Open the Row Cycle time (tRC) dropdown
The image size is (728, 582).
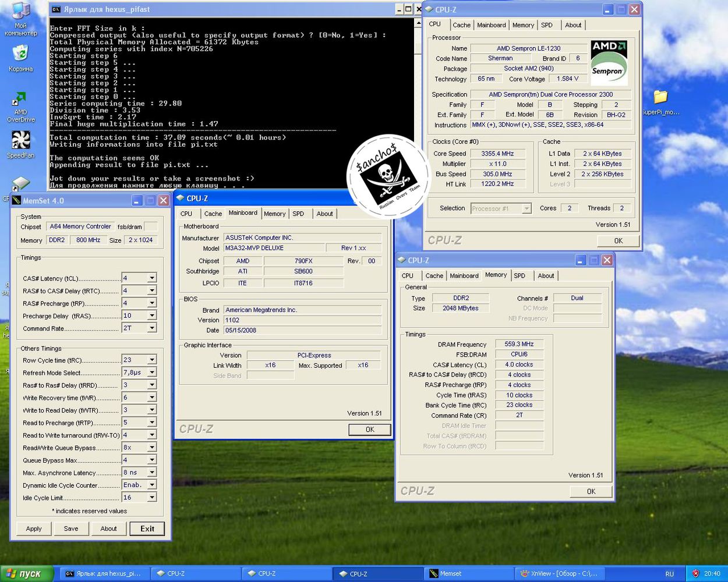(151, 360)
